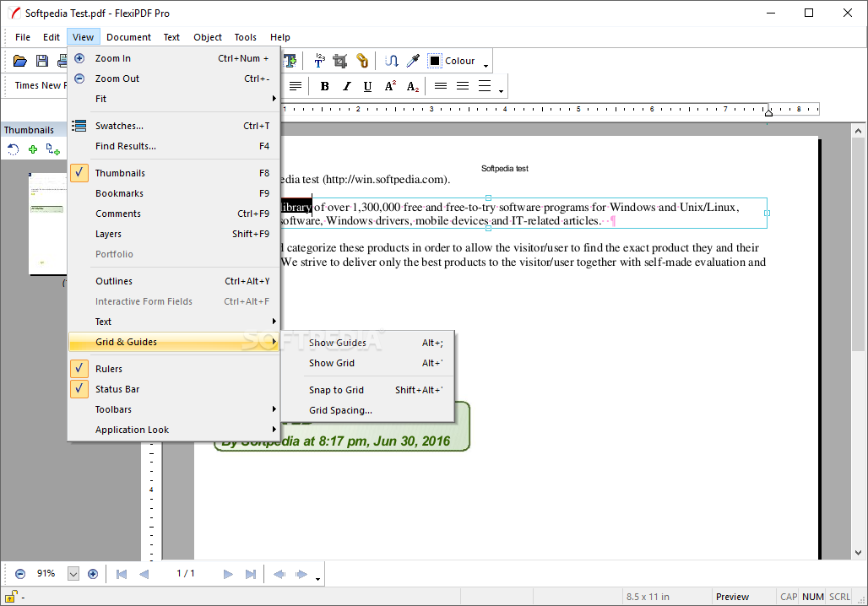The width and height of the screenshot is (868, 606).
Task: Select the Eyedropper tool
Action: [413, 61]
